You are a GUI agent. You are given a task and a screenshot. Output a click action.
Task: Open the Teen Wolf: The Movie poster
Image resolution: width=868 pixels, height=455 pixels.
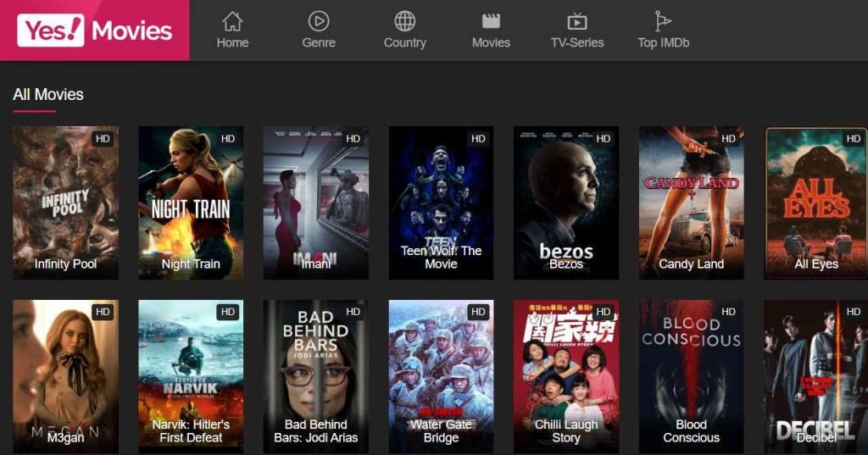pyautogui.click(x=441, y=203)
